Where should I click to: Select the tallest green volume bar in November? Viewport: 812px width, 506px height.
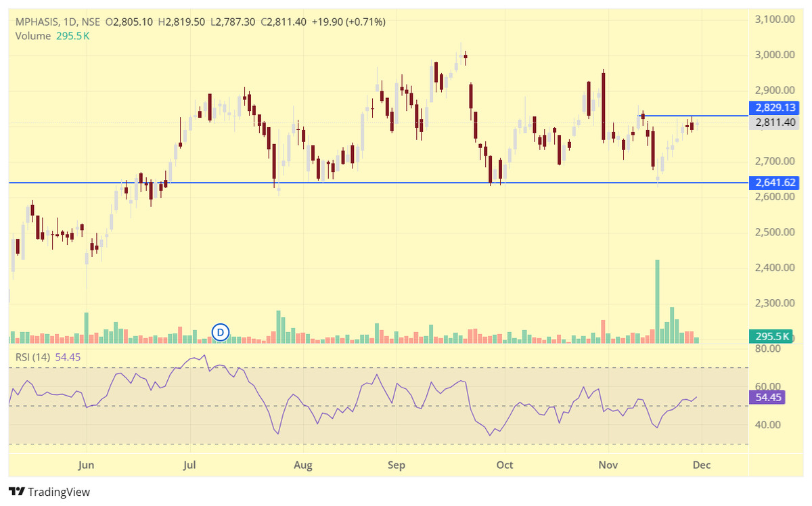coord(657,298)
